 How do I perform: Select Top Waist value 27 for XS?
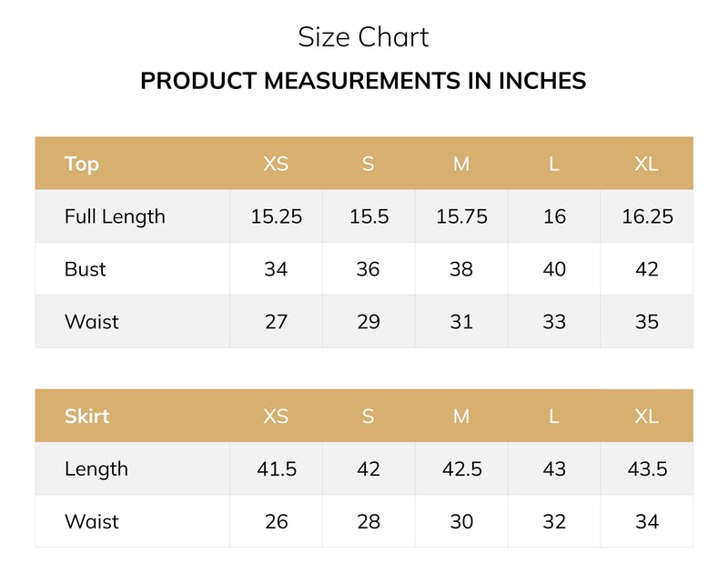point(277,321)
